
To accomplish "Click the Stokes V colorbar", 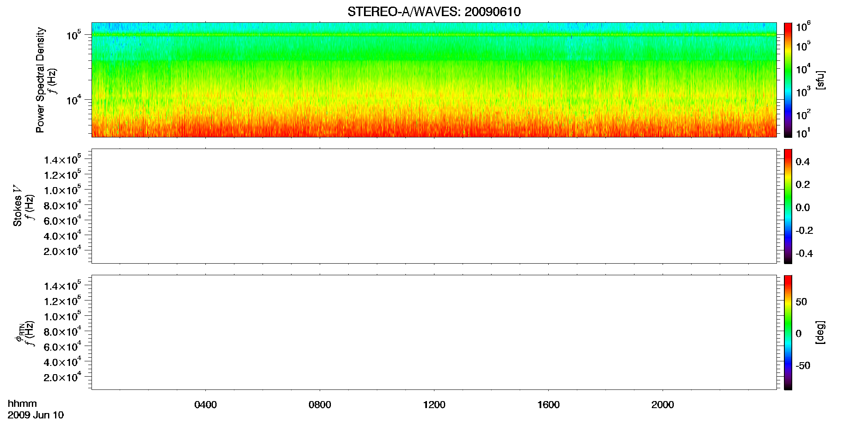I will tap(788, 206).
